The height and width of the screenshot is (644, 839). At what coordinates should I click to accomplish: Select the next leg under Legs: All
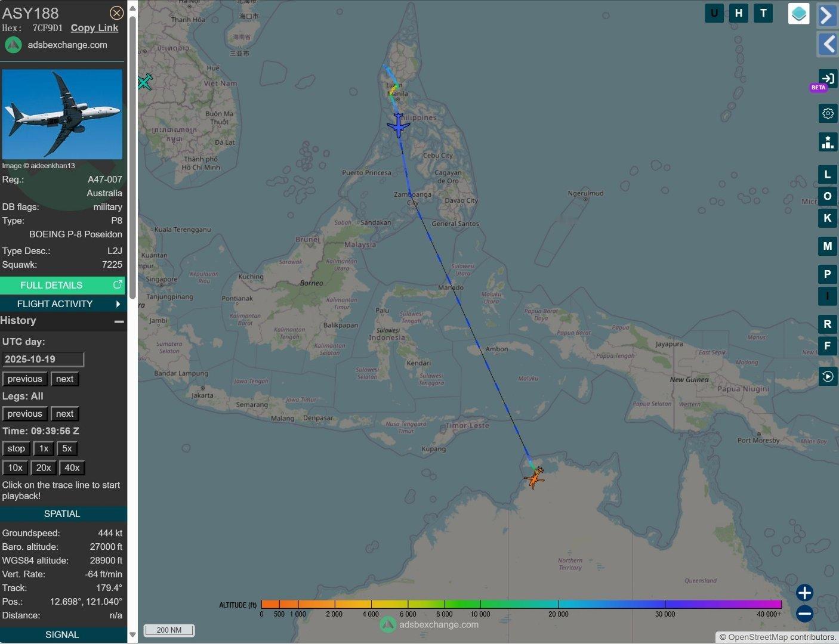64,414
